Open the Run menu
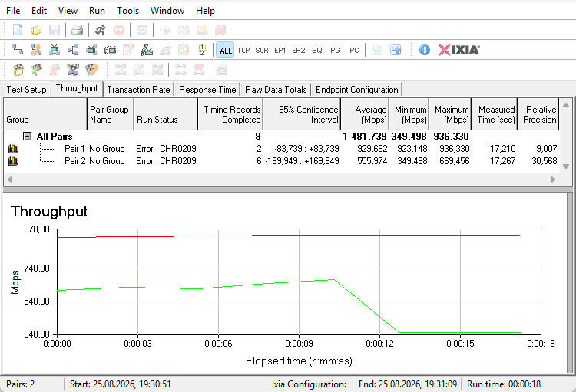 pyautogui.click(x=97, y=11)
